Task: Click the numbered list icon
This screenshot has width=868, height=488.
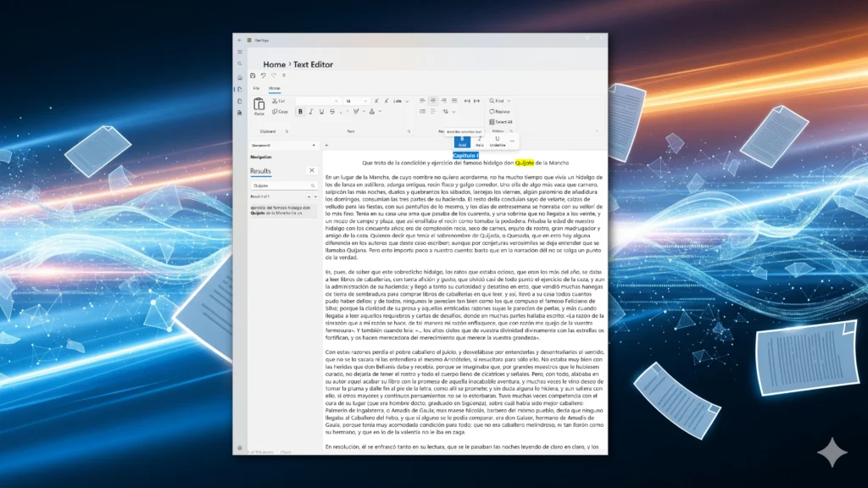Action: tap(433, 111)
